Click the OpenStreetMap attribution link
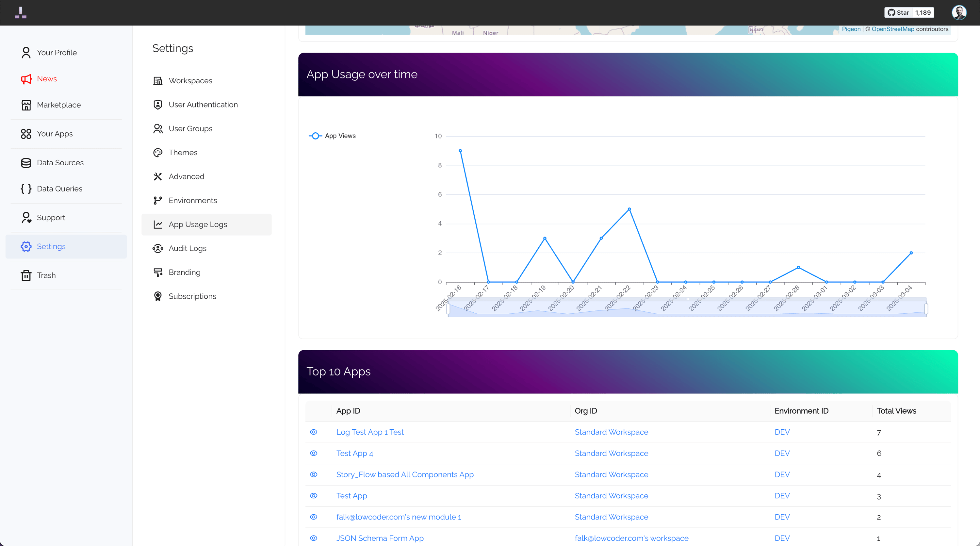The width and height of the screenshot is (980, 546). (893, 29)
